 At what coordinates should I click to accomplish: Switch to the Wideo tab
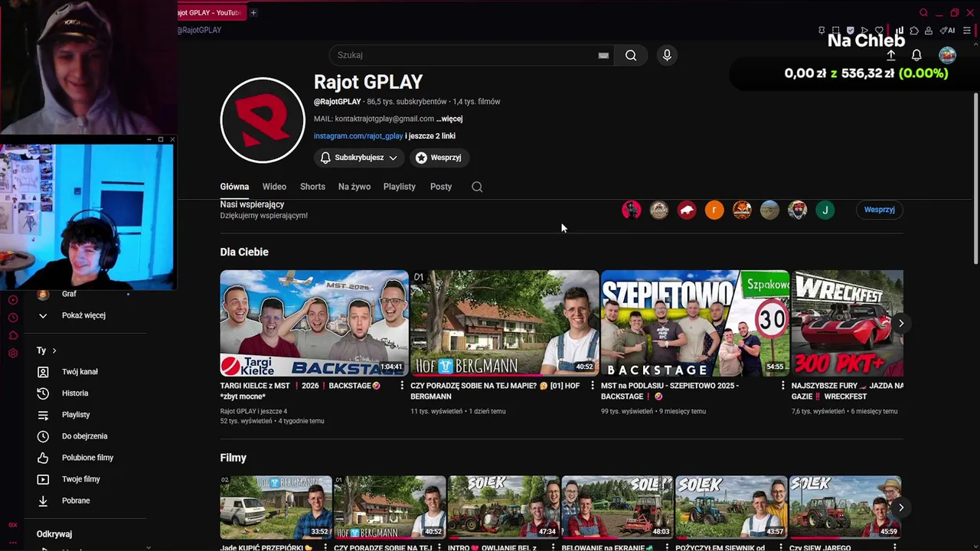[x=274, y=187]
